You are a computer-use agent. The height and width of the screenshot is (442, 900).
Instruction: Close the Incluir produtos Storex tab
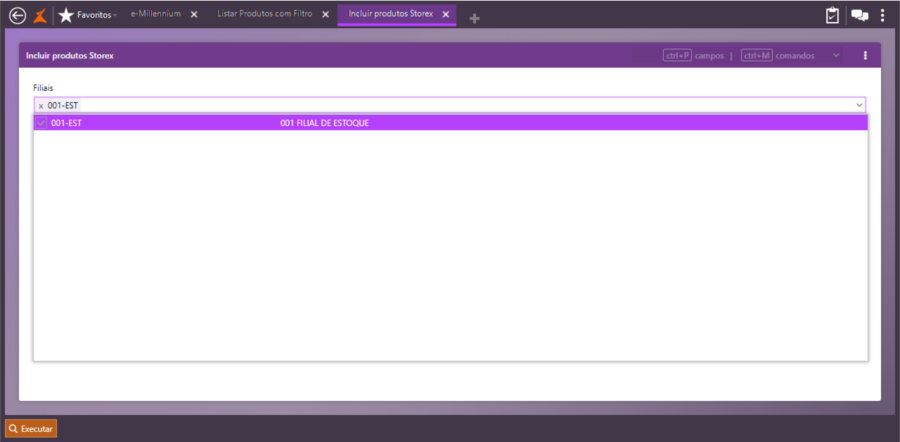click(x=445, y=14)
